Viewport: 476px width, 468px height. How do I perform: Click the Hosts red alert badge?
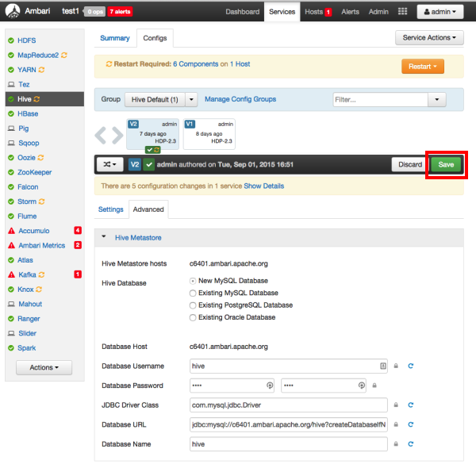[328, 12]
